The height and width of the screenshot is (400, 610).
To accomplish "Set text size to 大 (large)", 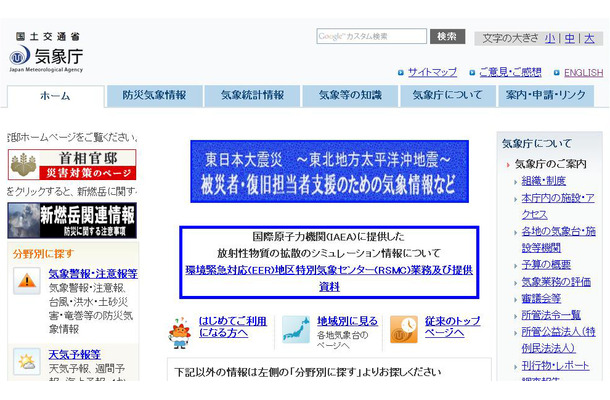I will [589, 38].
